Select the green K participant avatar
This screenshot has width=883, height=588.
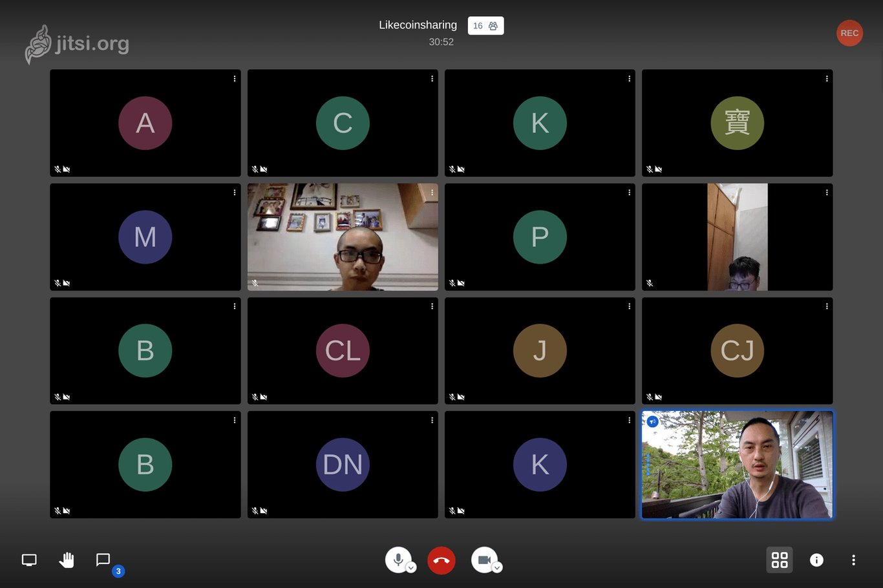pos(540,123)
